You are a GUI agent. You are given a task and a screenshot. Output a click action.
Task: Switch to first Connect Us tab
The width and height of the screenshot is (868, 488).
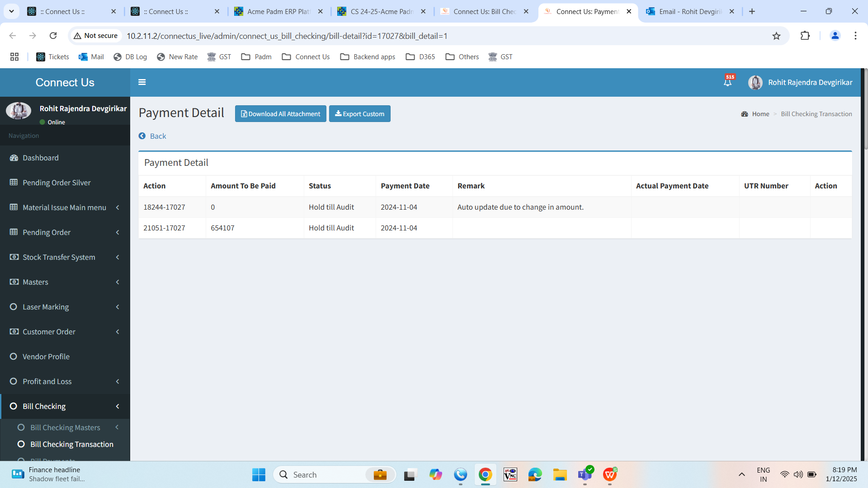pyautogui.click(x=72, y=11)
